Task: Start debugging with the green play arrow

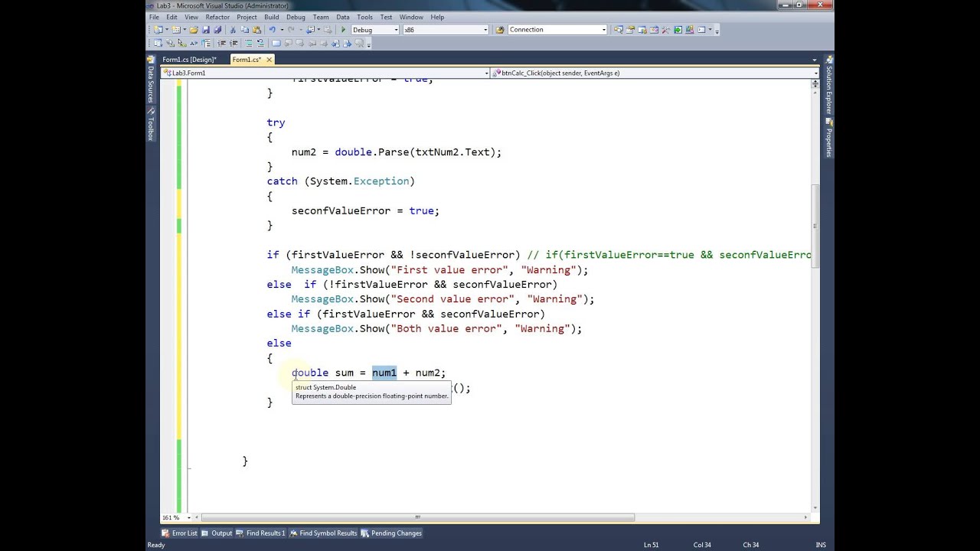Action: tap(343, 30)
